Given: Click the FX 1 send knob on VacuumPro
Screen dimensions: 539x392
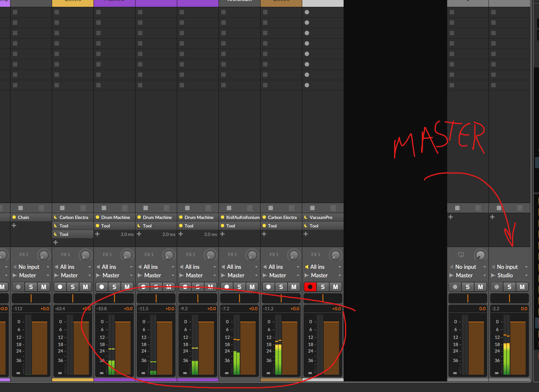Looking at the screenshot, I should coord(335,255).
